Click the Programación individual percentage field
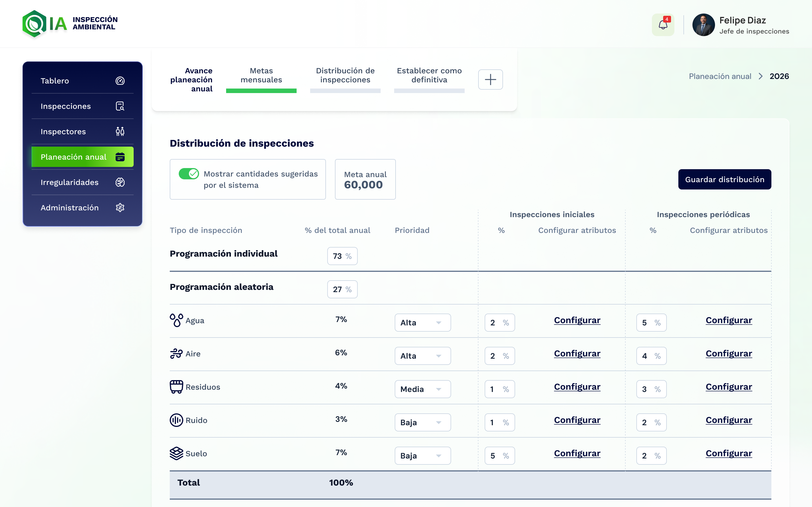 pos(342,256)
